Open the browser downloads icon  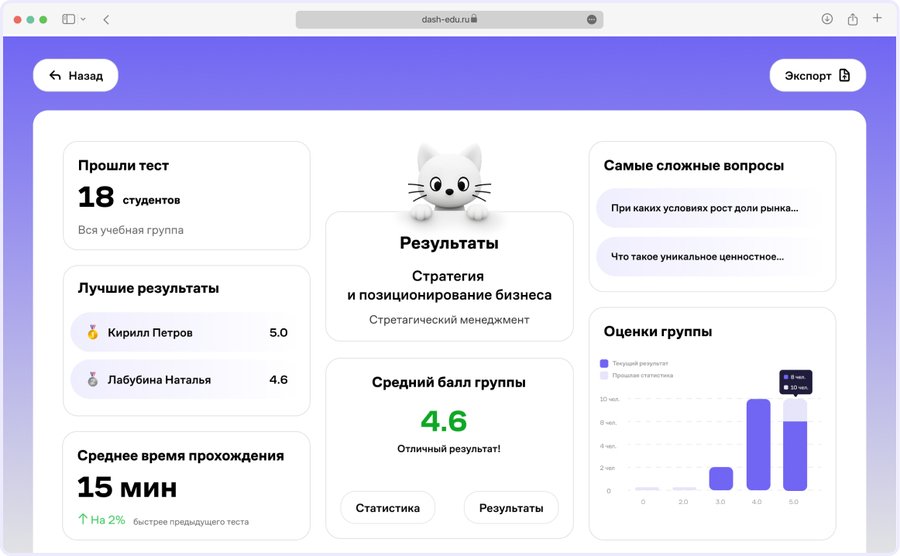point(827,19)
